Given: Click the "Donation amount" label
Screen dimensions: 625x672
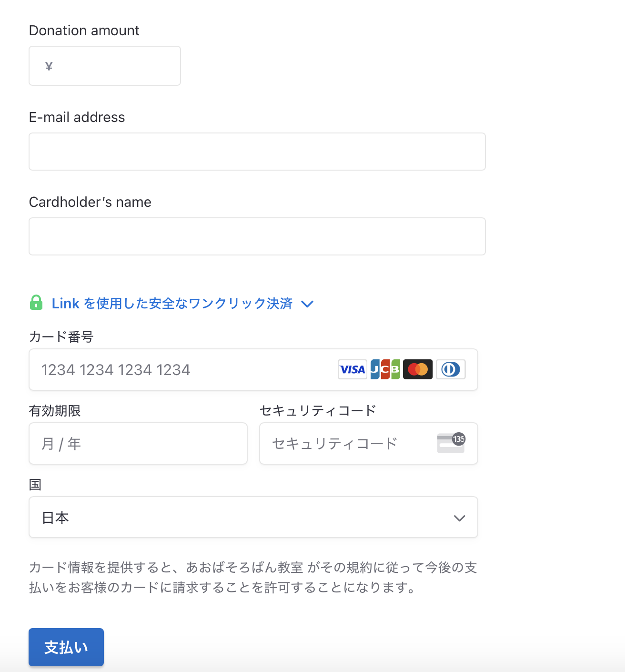Looking at the screenshot, I should (x=84, y=31).
